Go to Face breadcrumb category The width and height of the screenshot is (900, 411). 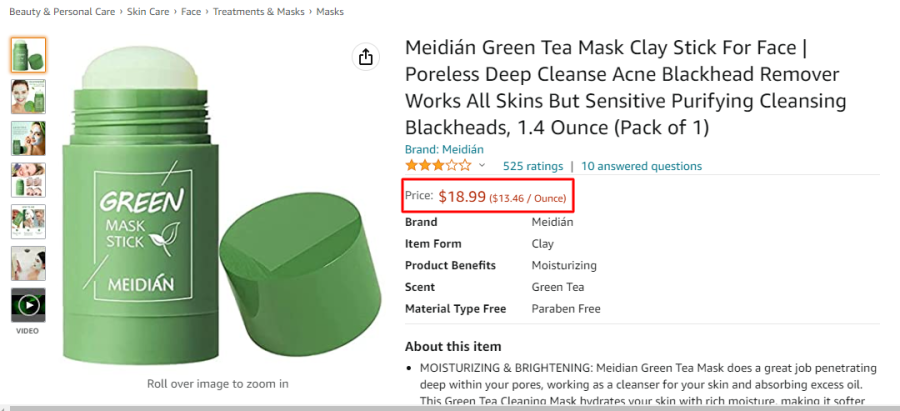pos(191,11)
